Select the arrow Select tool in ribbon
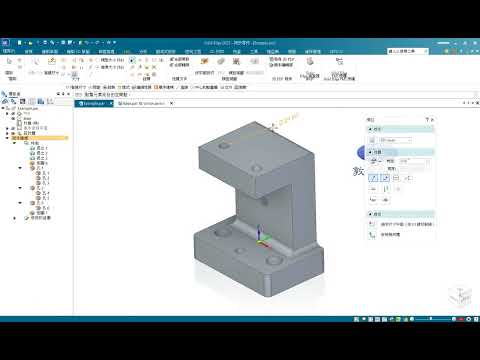Viewport: 480px width, 360px height. [x=9, y=61]
